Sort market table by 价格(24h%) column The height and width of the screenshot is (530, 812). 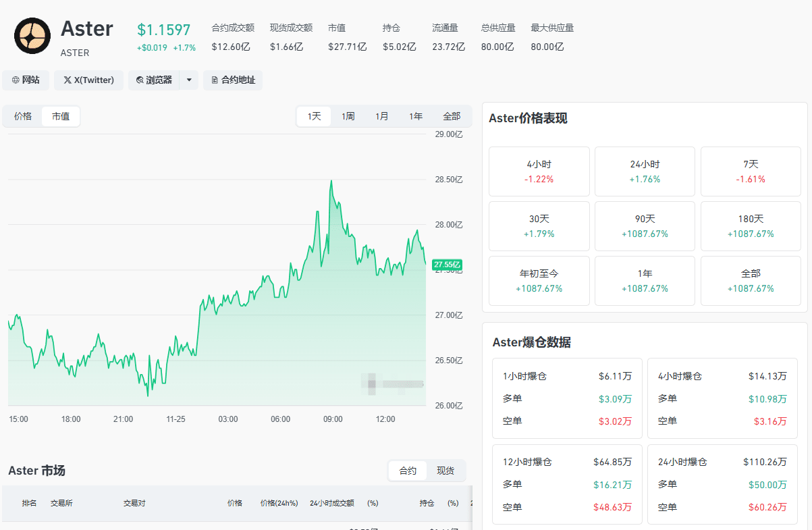279,503
